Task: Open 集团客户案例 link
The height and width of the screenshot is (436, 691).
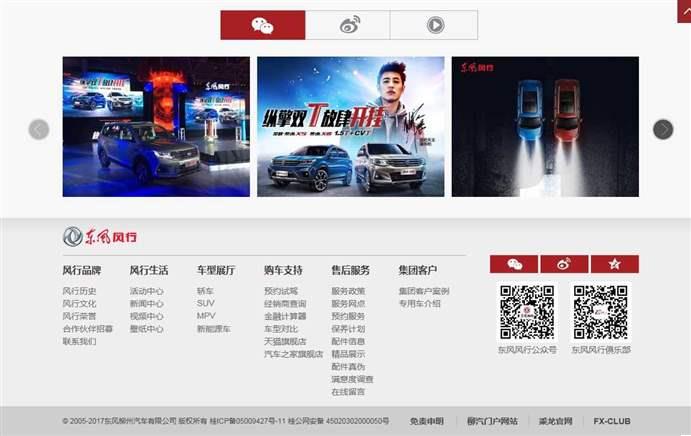Action: pyautogui.click(x=424, y=291)
